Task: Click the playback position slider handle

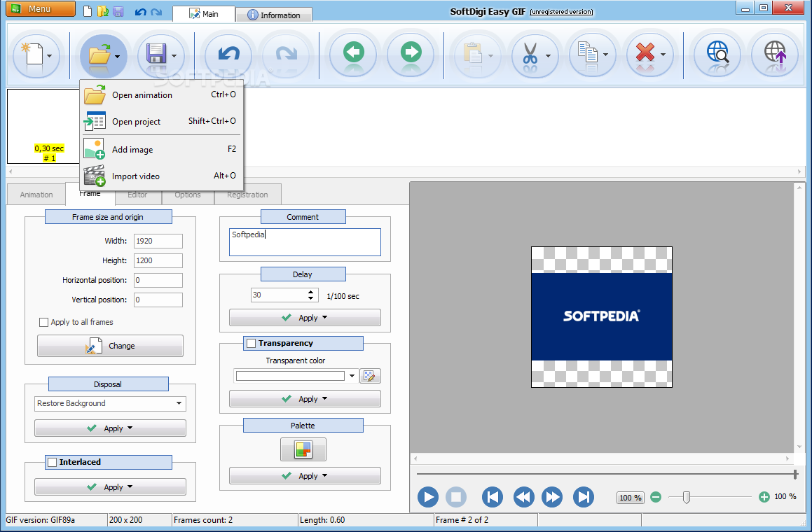Action: 795,473
